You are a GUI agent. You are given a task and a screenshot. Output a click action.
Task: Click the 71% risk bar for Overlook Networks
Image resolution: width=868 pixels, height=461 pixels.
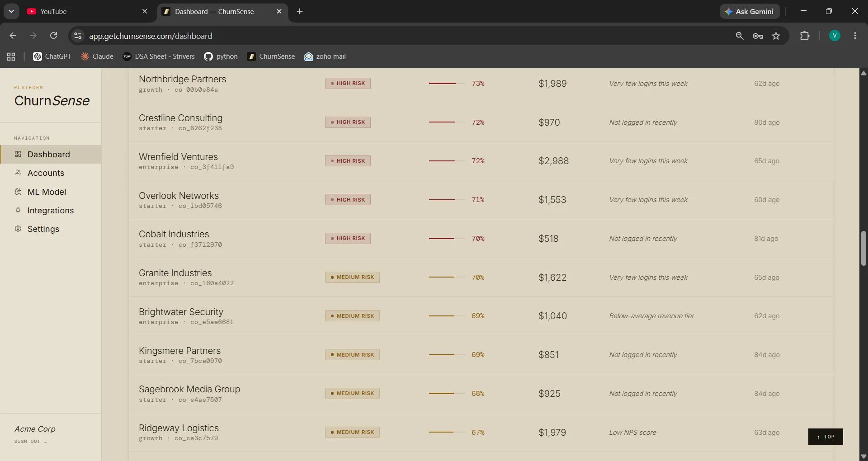(x=447, y=200)
